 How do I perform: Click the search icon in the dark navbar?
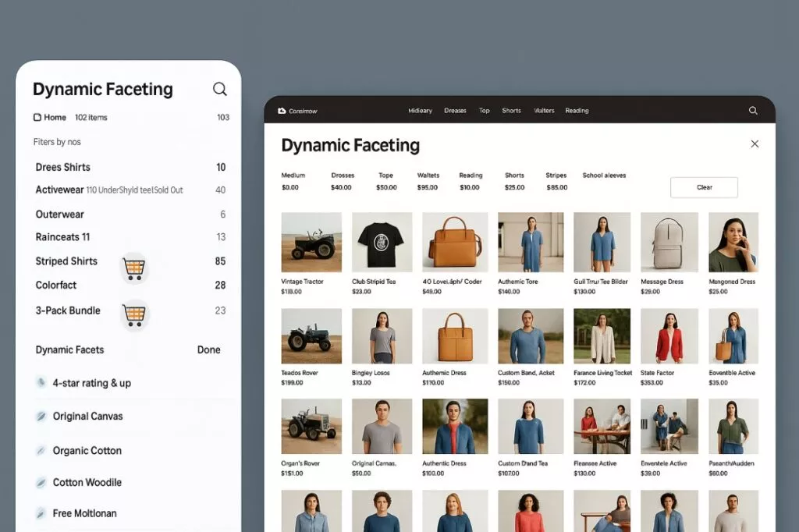[x=753, y=111]
